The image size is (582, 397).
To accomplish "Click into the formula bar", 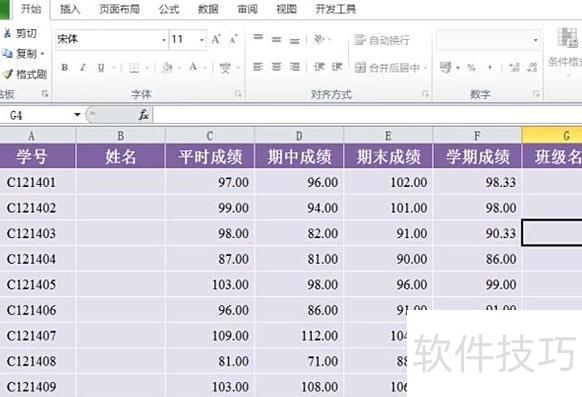I will pos(367,115).
